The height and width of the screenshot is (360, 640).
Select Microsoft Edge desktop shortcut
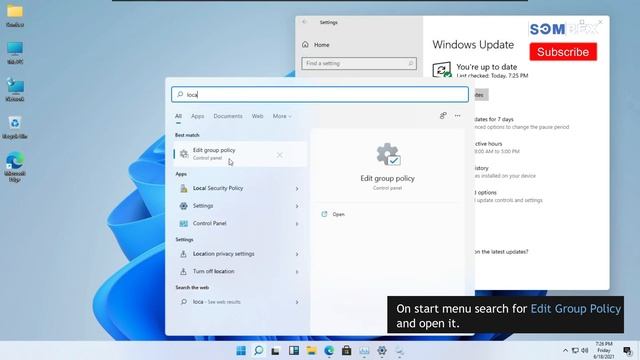[15, 167]
